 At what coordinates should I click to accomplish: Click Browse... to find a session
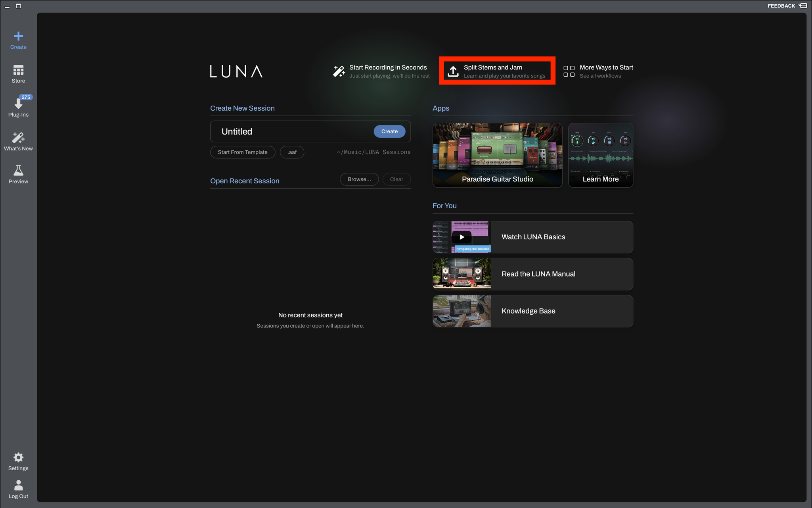(359, 179)
